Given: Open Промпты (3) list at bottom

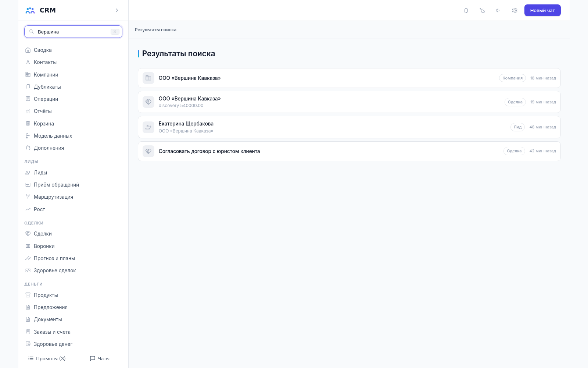Looking at the screenshot, I should tap(47, 358).
